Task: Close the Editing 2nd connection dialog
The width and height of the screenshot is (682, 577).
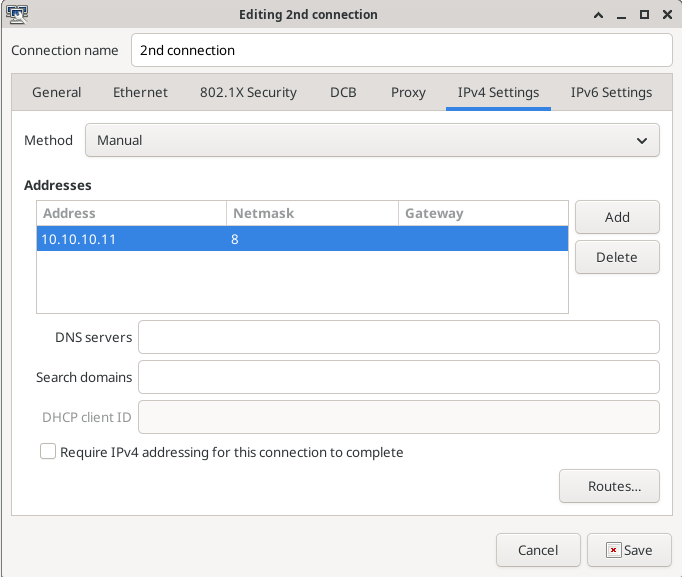Action: pos(667,15)
